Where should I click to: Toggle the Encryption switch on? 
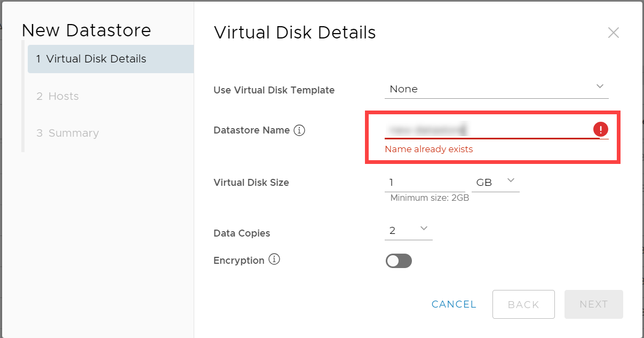click(x=399, y=261)
